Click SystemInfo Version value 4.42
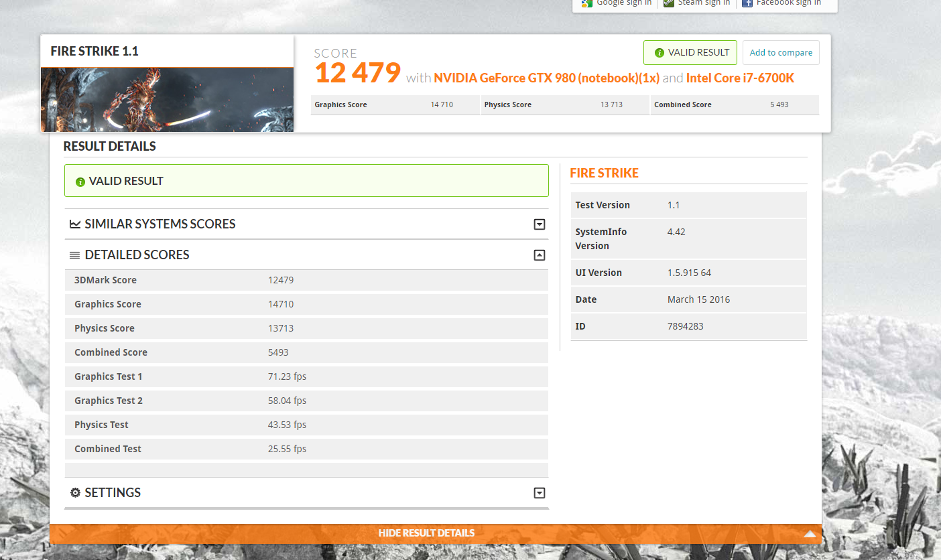 pyautogui.click(x=676, y=232)
